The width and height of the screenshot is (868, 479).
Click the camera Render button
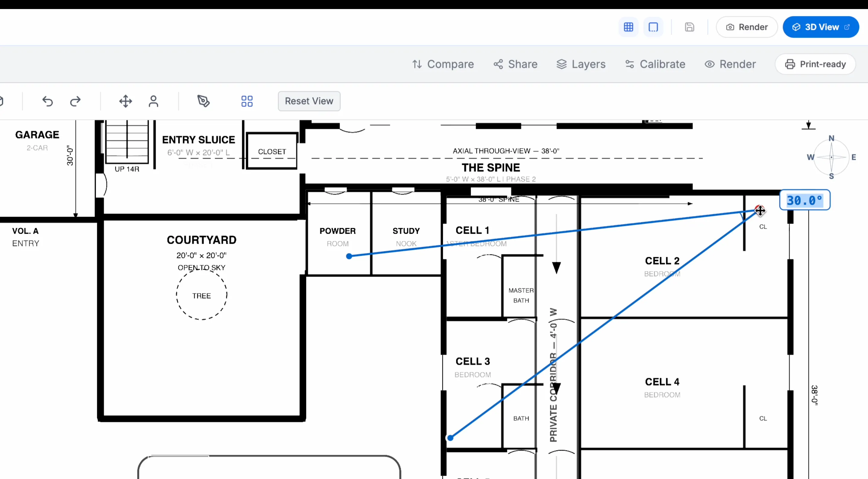point(746,27)
